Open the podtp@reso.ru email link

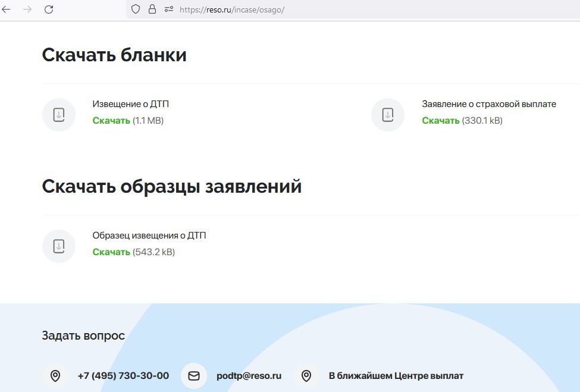(249, 376)
